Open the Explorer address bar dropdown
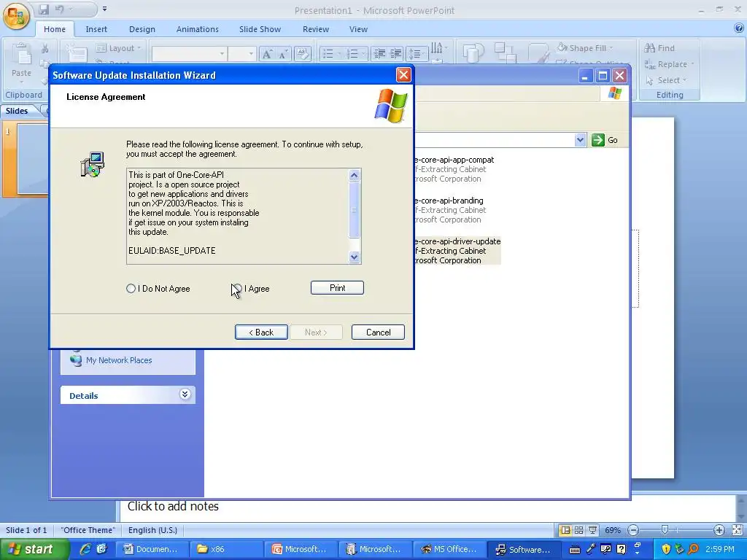 coord(580,140)
